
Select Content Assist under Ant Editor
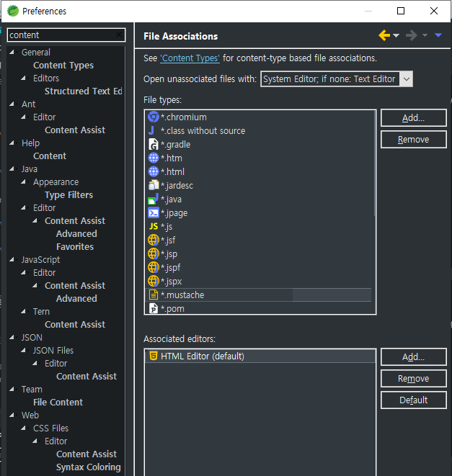tap(75, 130)
